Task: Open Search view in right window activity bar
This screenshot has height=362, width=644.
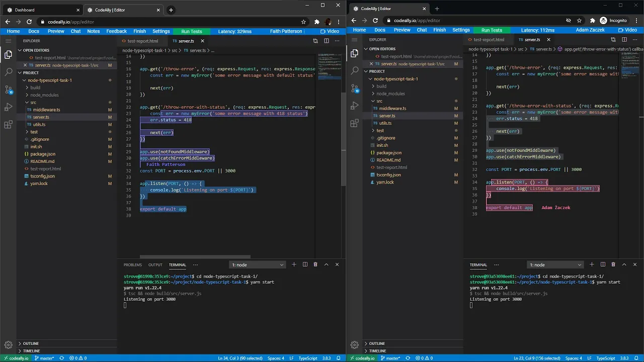Action: (x=354, y=71)
